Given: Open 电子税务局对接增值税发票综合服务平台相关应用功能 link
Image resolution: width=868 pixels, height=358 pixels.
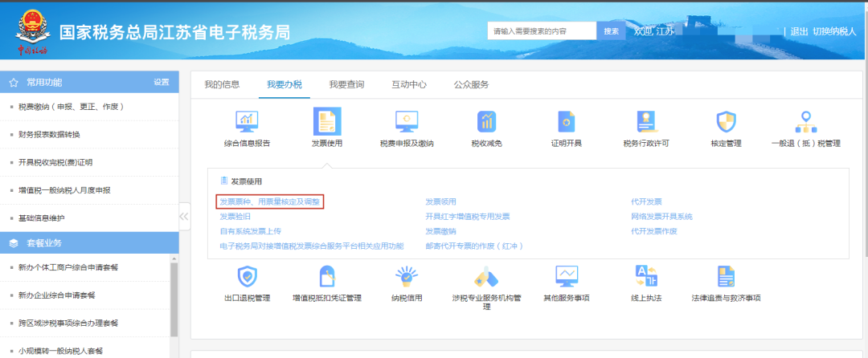Looking at the screenshot, I should coord(312,246).
